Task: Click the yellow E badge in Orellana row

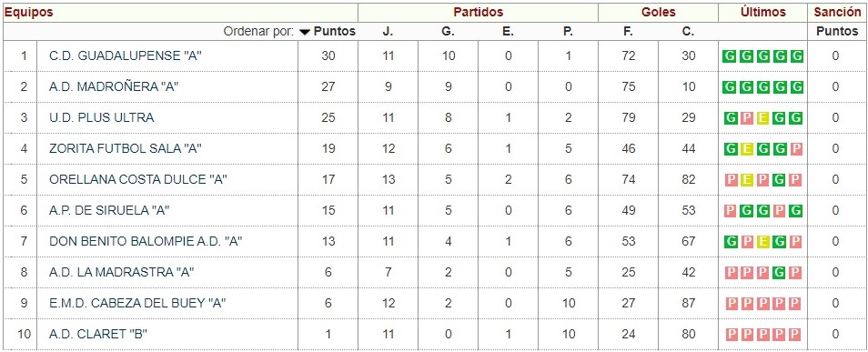Action: 747,180
